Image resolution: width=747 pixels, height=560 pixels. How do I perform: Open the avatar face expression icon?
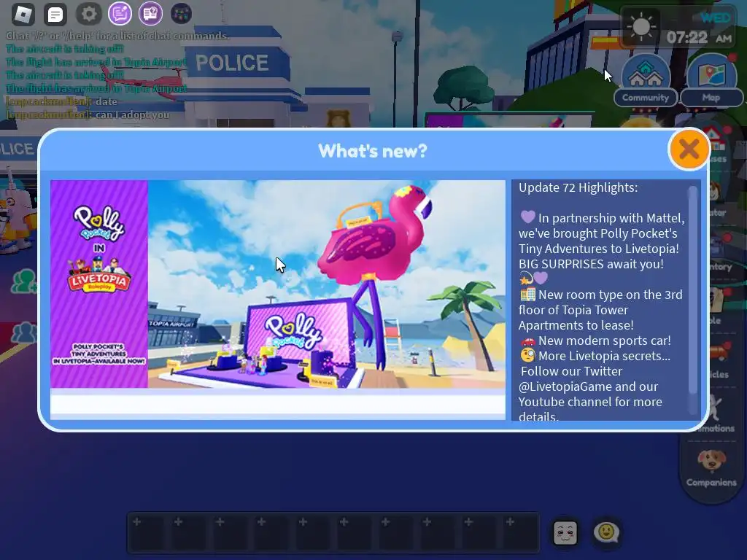(565, 532)
